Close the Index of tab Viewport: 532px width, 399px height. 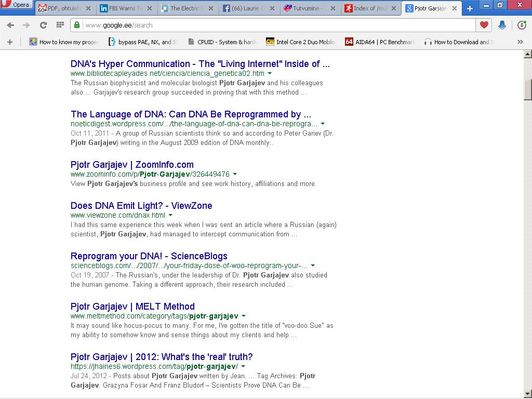coord(394,8)
